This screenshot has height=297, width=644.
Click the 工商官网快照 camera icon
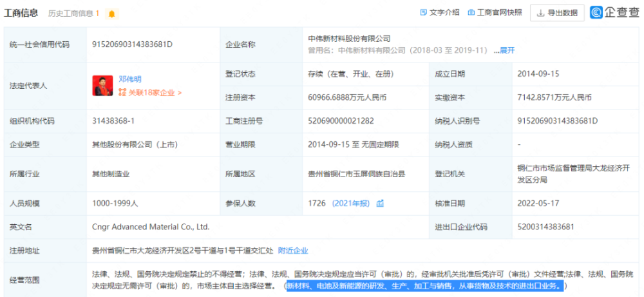(x=471, y=13)
